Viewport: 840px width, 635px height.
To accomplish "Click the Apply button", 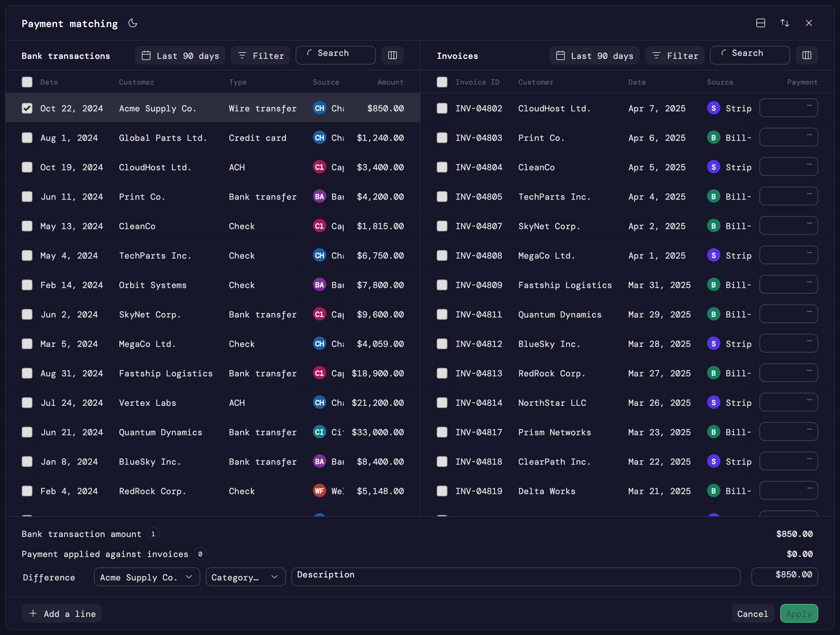I will 799,613.
